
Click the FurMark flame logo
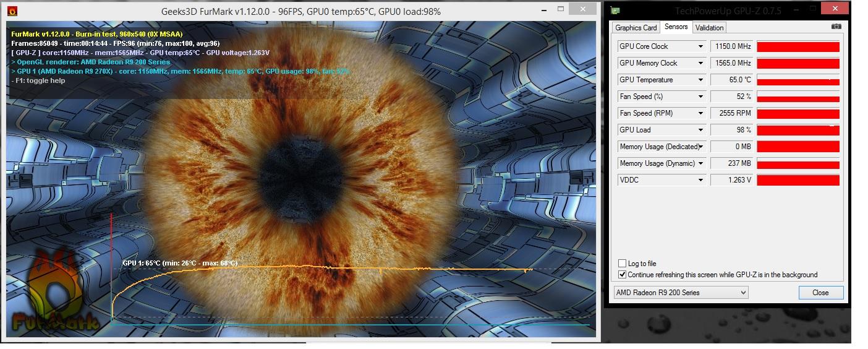pos(56,291)
